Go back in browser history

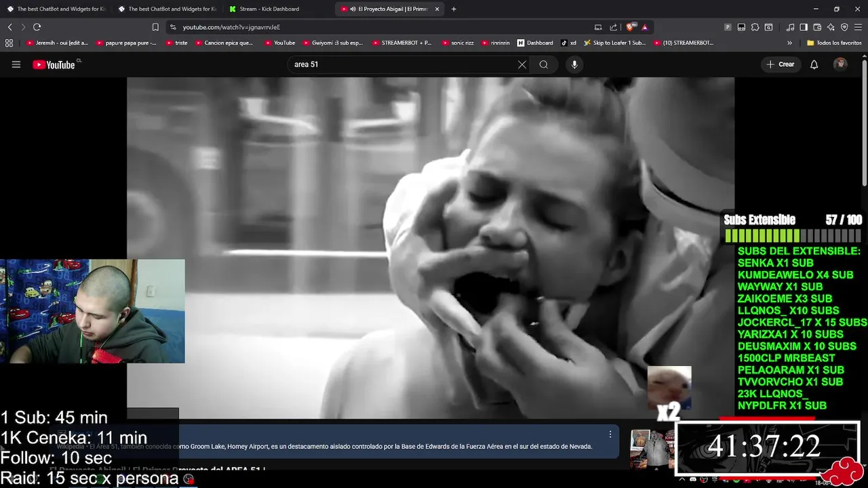pos(9,27)
